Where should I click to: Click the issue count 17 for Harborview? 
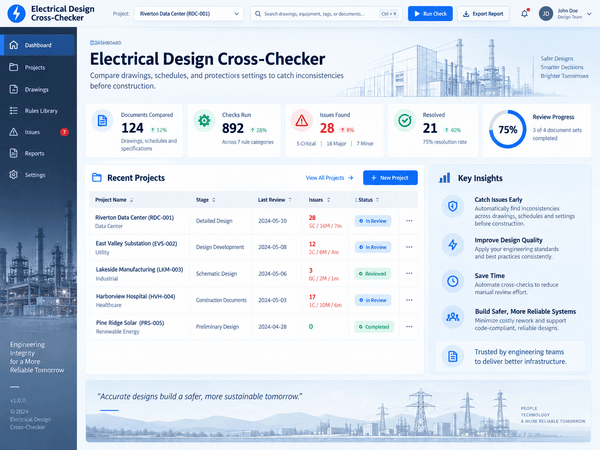pos(312,297)
